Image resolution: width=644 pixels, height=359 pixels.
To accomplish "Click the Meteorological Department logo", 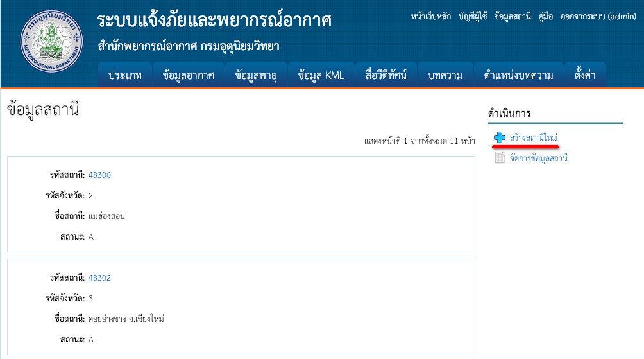I will 51,41.
